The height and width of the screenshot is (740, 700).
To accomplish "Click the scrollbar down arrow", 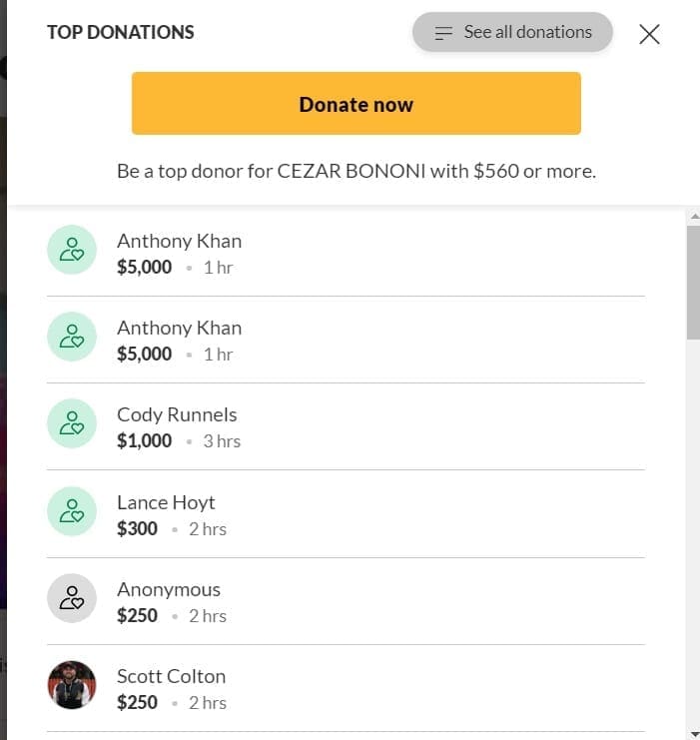I will [x=693, y=733].
